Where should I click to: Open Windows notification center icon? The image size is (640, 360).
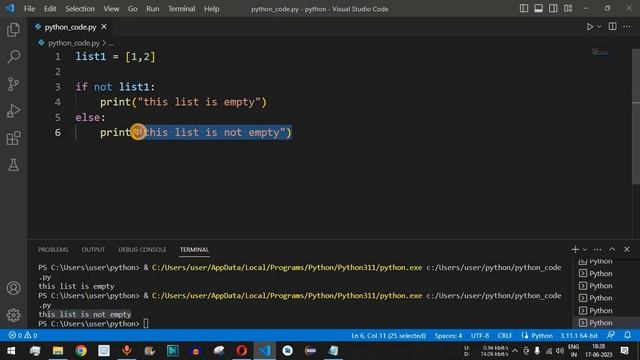tap(624, 351)
